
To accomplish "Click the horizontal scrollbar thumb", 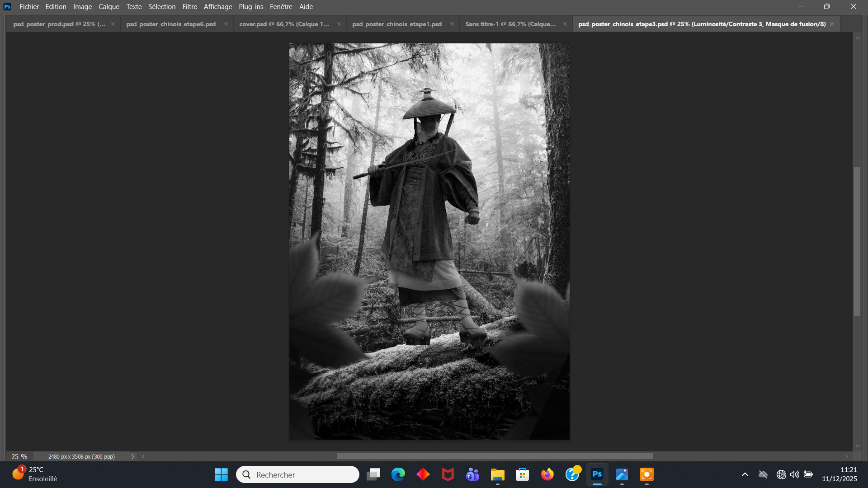I will 495,456.
